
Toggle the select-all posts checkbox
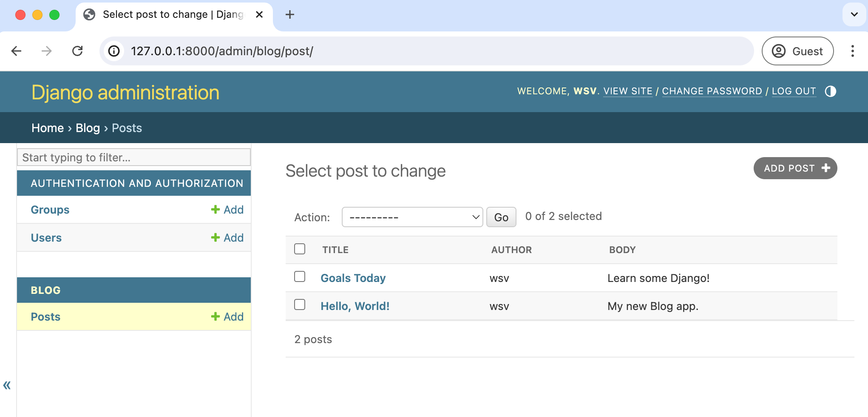[x=300, y=249]
